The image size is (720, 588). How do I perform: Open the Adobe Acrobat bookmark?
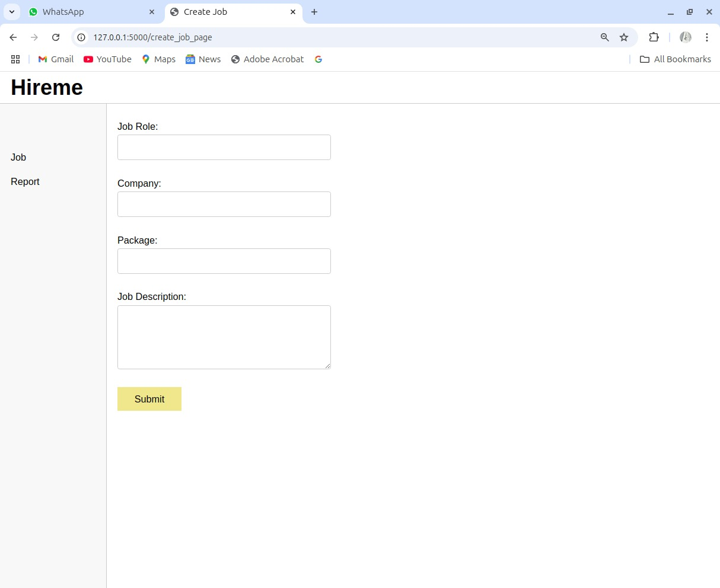click(267, 59)
